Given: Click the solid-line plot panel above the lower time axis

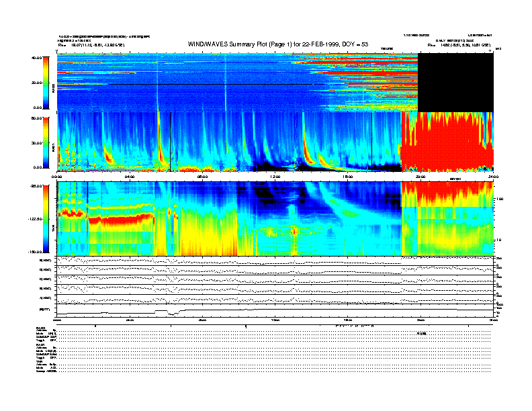Looking at the screenshot, I should pyautogui.click(x=275, y=310).
